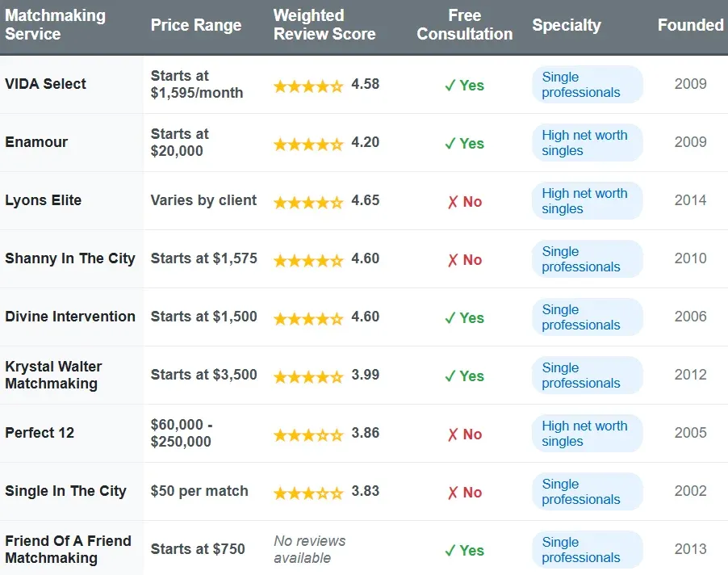Sort by the Weighted Review Score header
728x575 pixels.
pos(324,25)
